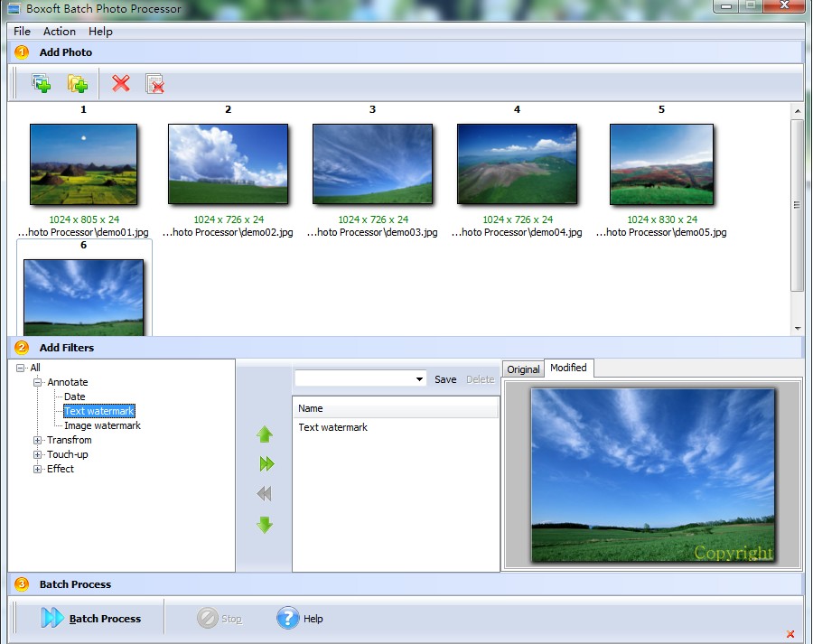Select photo thumbnail 4 demo04.jpg
Image resolution: width=813 pixels, height=644 pixels.
[517, 163]
